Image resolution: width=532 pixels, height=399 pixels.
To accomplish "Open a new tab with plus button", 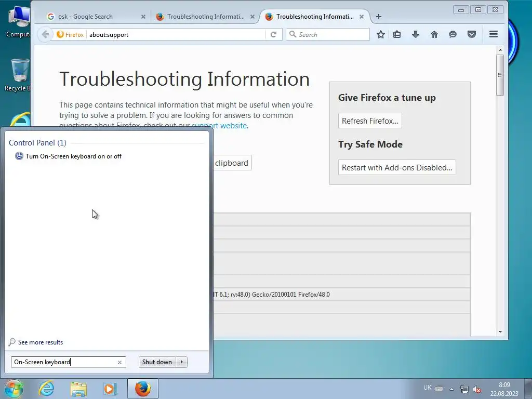I will click(x=379, y=16).
